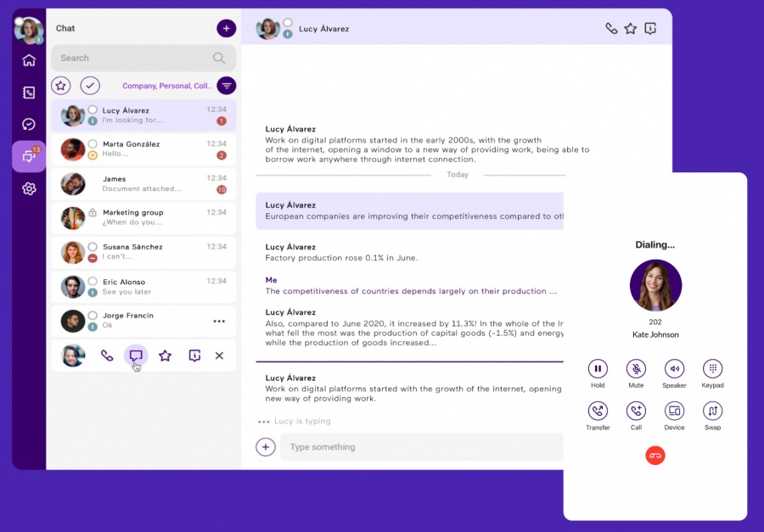This screenshot has width=764, height=532.
Task: Toggle the favorites star filter
Action: tap(61, 86)
